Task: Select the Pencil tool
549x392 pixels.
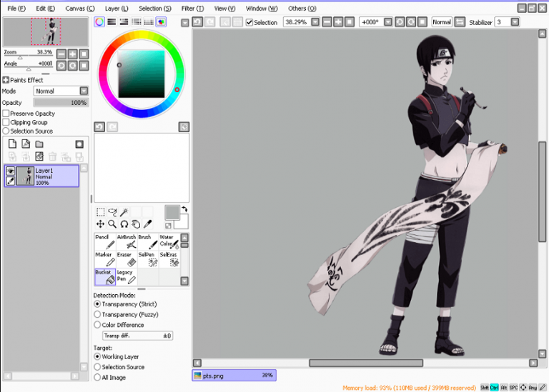Action: [105, 241]
